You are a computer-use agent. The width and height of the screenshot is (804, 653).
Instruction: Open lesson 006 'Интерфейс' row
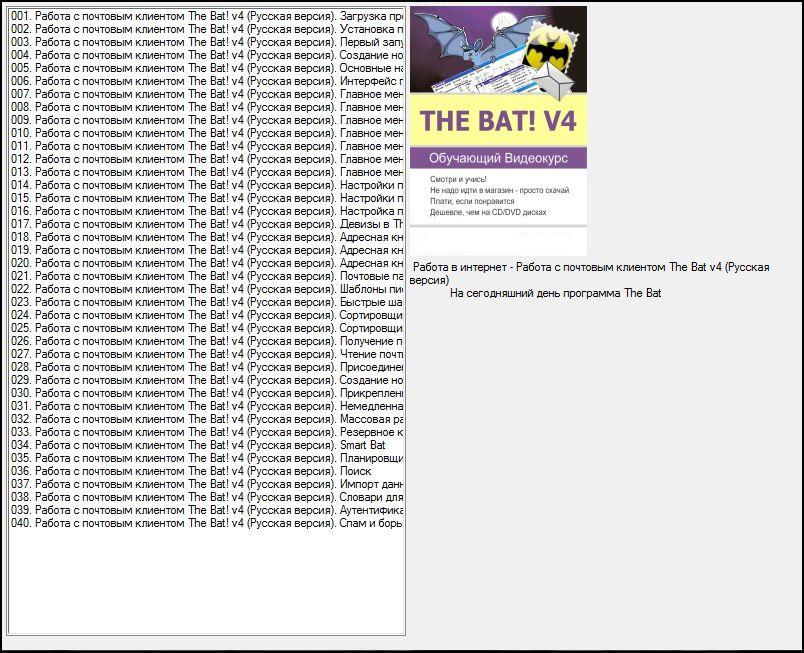click(x=207, y=81)
